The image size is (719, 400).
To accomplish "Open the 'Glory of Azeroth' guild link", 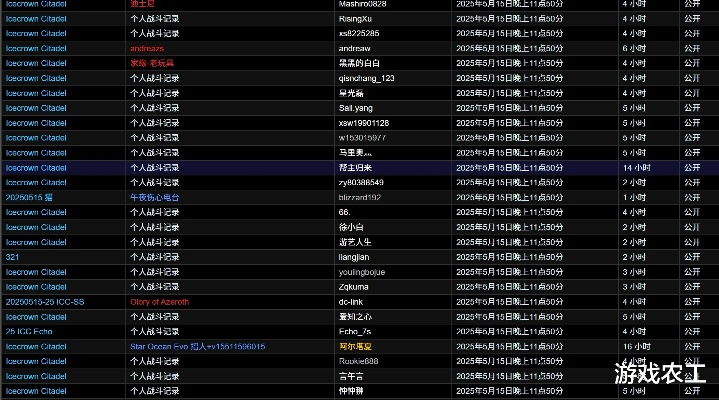I will click(160, 302).
